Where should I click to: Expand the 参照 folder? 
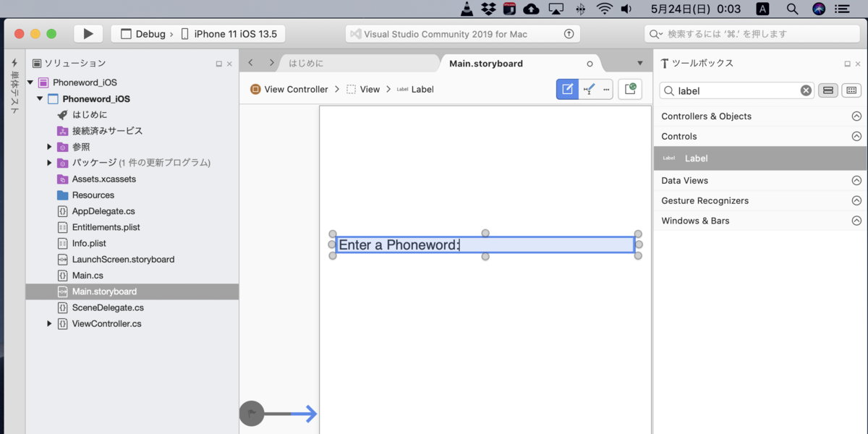pyautogui.click(x=49, y=147)
